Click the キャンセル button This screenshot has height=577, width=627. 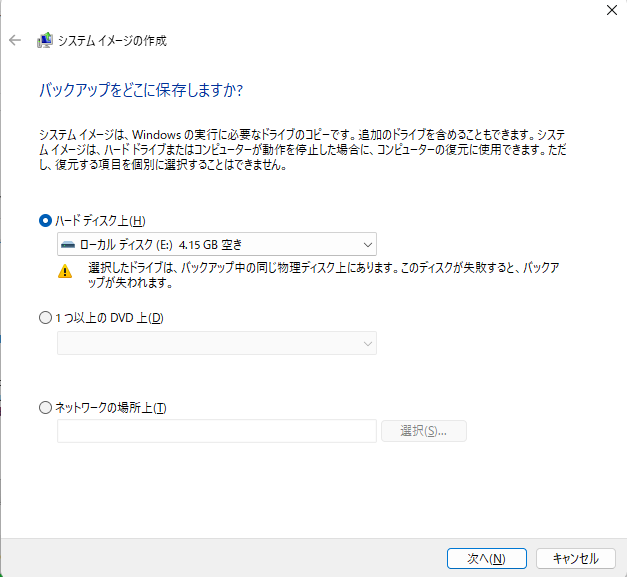point(575,558)
